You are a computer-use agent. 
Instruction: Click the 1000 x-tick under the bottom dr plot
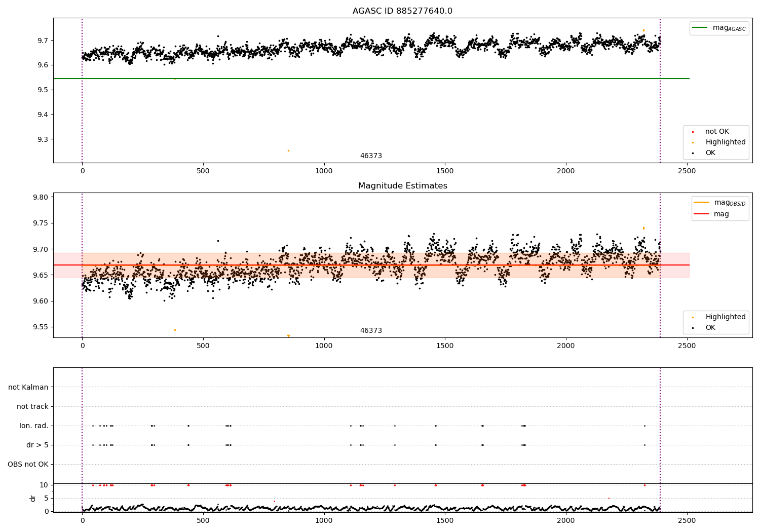[324, 520]
